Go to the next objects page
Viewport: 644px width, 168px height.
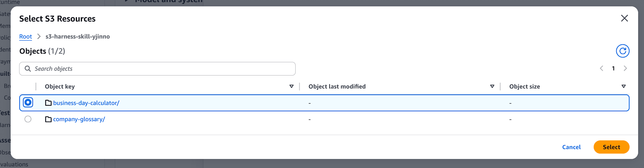coord(625,68)
